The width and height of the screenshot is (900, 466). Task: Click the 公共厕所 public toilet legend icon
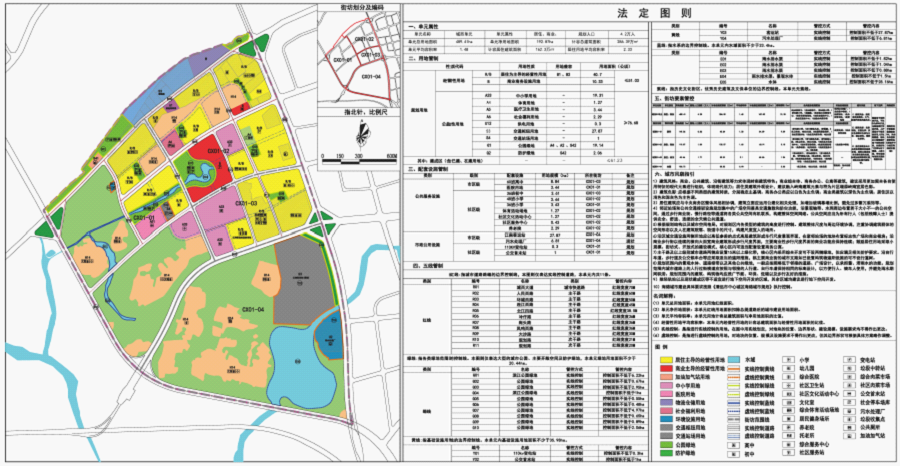pyautogui.click(x=849, y=427)
